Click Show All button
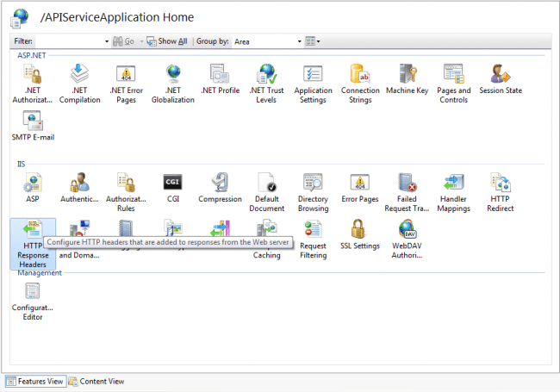 pyautogui.click(x=167, y=41)
